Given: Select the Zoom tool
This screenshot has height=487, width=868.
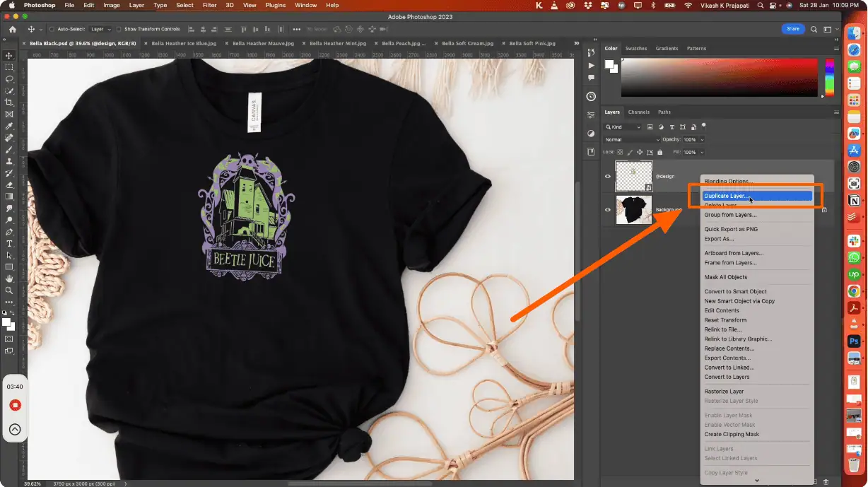Looking at the screenshot, I should click(x=9, y=290).
